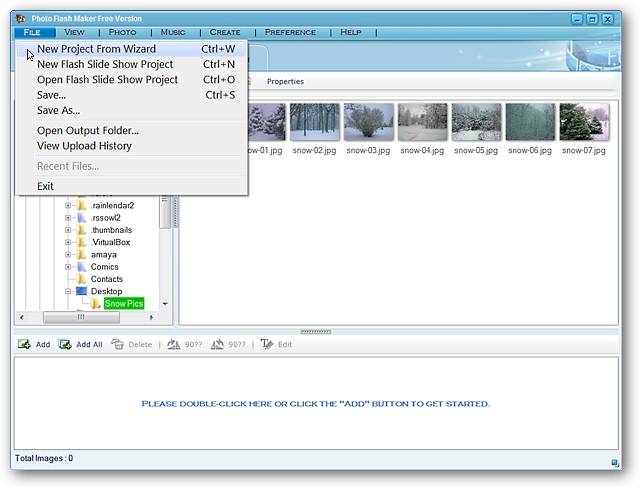The width and height of the screenshot is (640, 488).
Task: Select the snow-04.jpg thumbnail
Action: tap(422, 122)
